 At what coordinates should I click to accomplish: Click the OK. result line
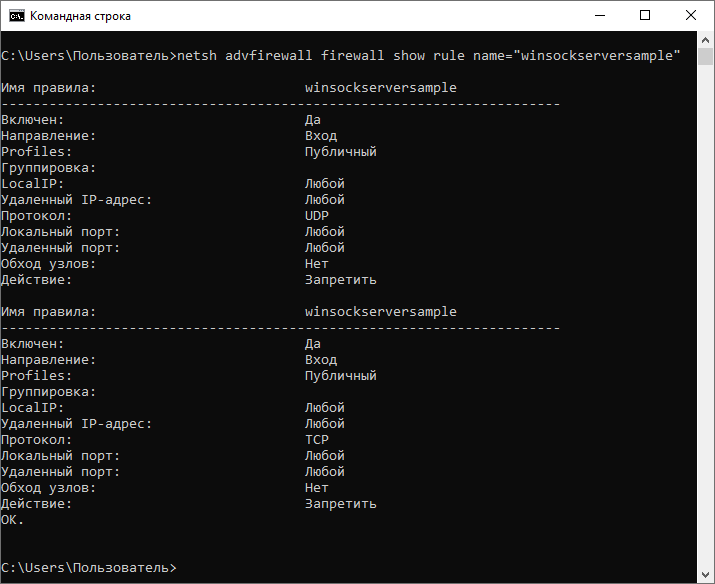[x=12, y=520]
